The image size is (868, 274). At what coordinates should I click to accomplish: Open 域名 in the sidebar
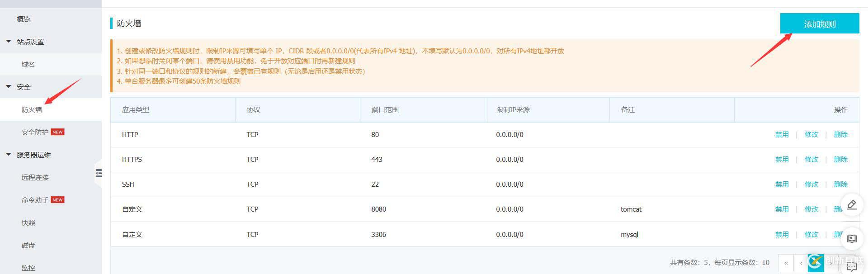point(28,64)
